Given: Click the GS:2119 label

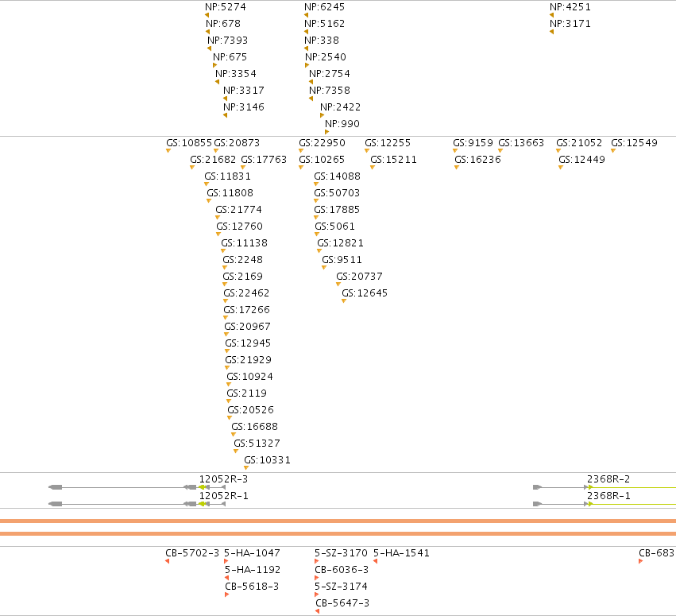Looking at the screenshot, I should (x=246, y=393).
